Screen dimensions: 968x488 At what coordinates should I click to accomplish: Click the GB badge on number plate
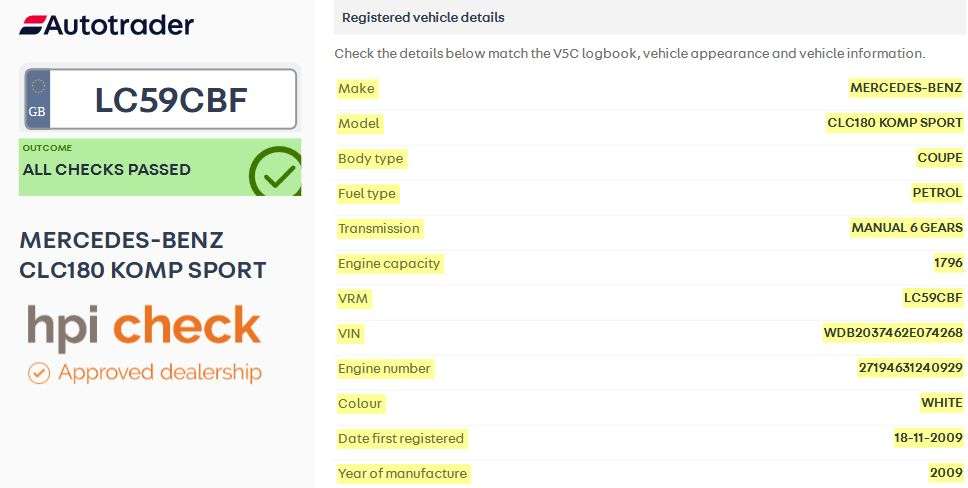37,99
